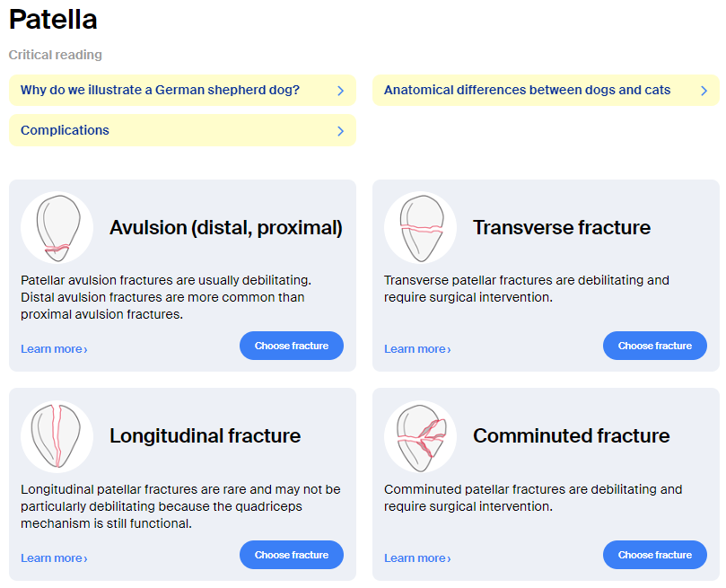Open the anatomical differences chevron arrow

pyautogui.click(x=704, y=91)
